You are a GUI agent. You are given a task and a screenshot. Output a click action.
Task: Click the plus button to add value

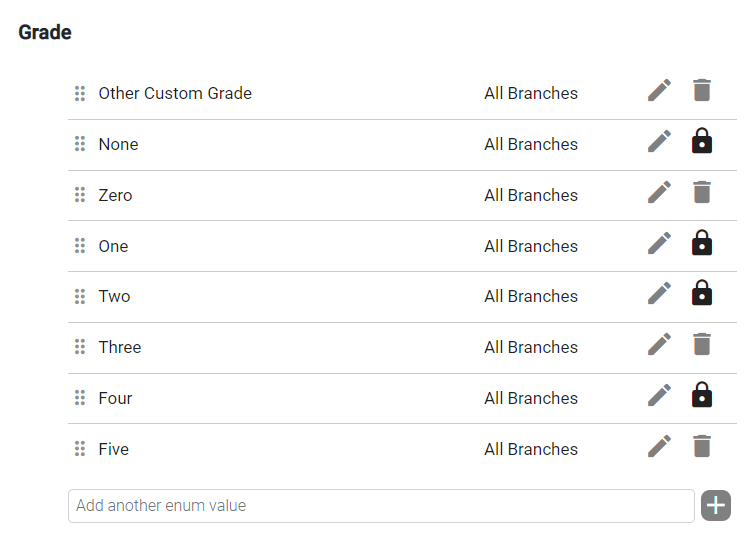click(716, 505)
